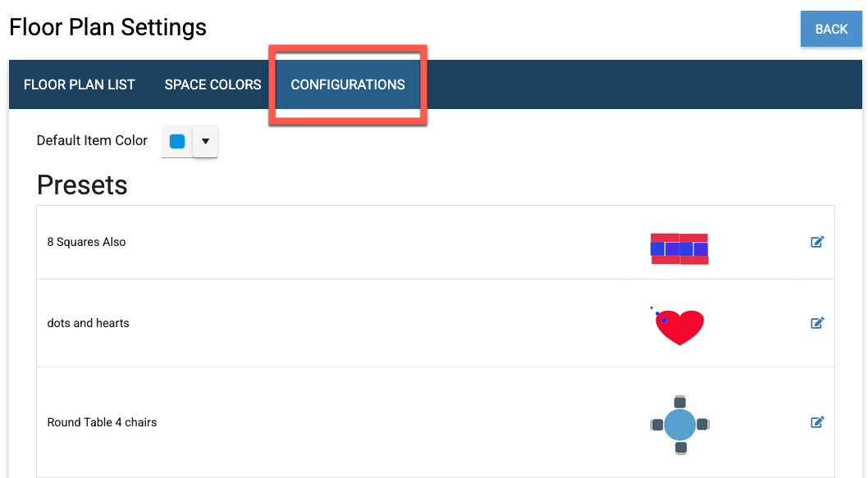Select the Configurations tab

pos(348,84)
